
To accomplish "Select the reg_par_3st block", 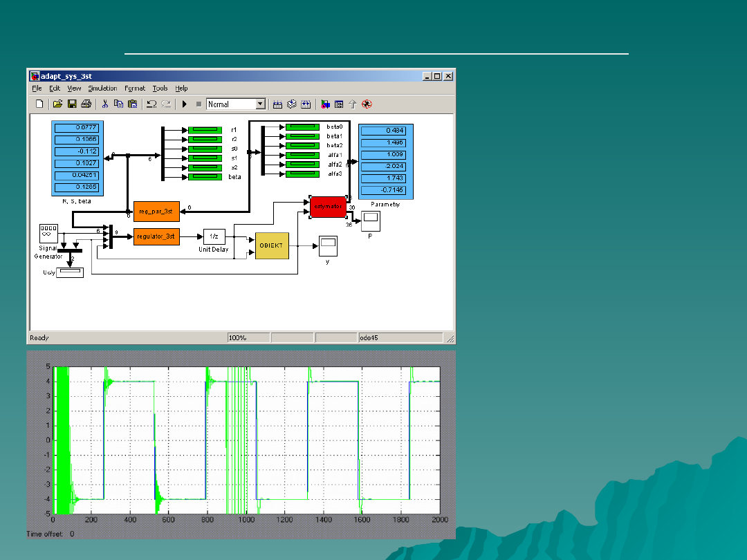I will [156, 211].
